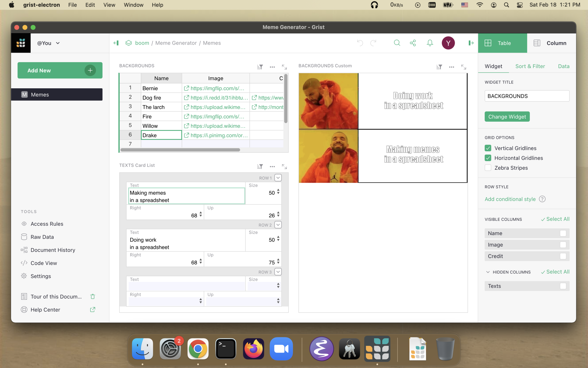This screenshot has height=368, width=588.
Task: Open search with the magnifier icon
Action: point(397,43)
